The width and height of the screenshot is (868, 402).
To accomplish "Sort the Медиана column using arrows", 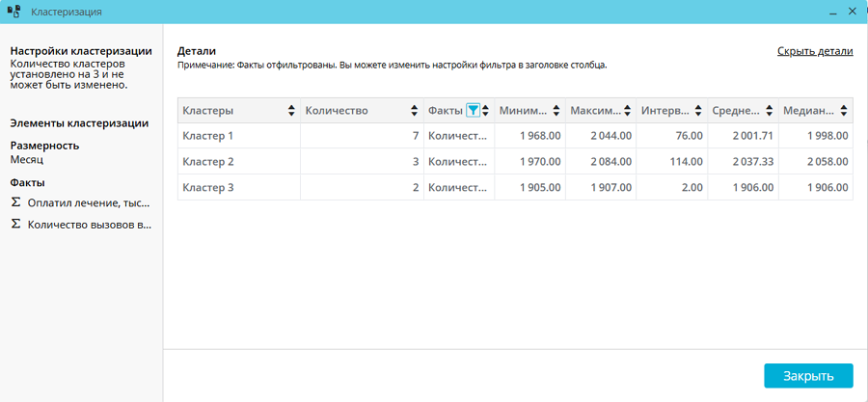I will click(842, 111).
